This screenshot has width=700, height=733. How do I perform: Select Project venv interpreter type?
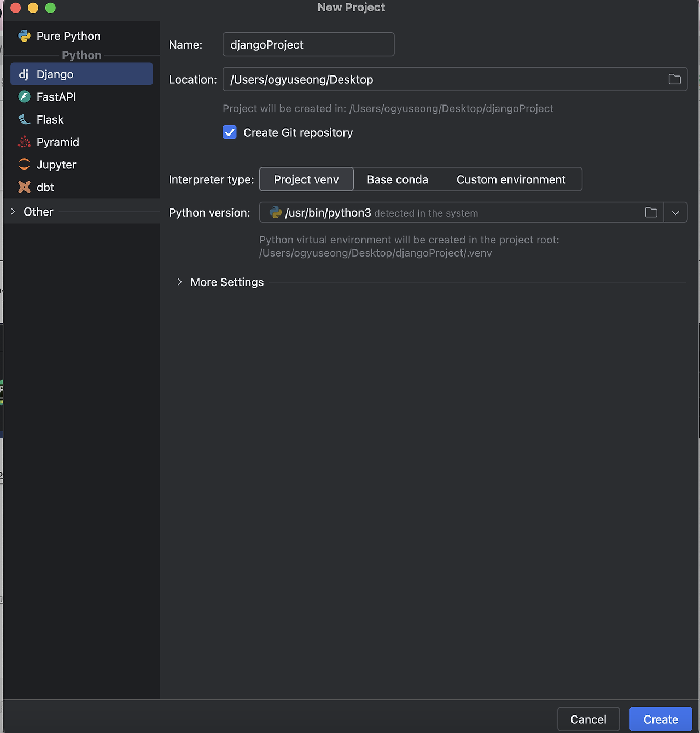pyautogui.click(x=306, y=179)
